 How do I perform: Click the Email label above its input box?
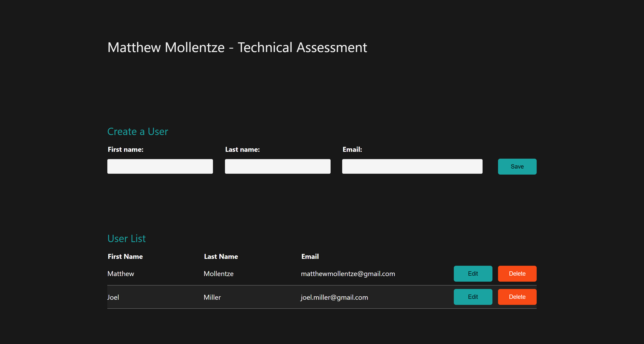[352, 149]
